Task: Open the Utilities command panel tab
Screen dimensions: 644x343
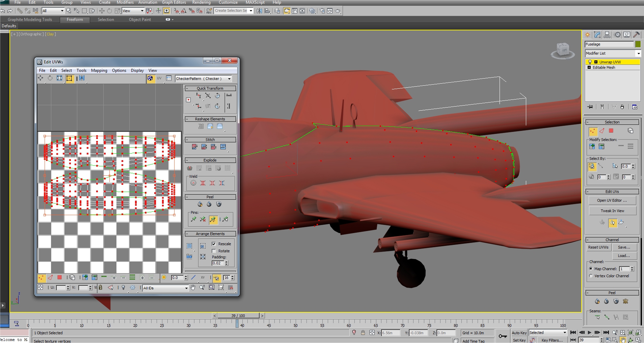Action: pyautogui.click(x=637, y=35)
